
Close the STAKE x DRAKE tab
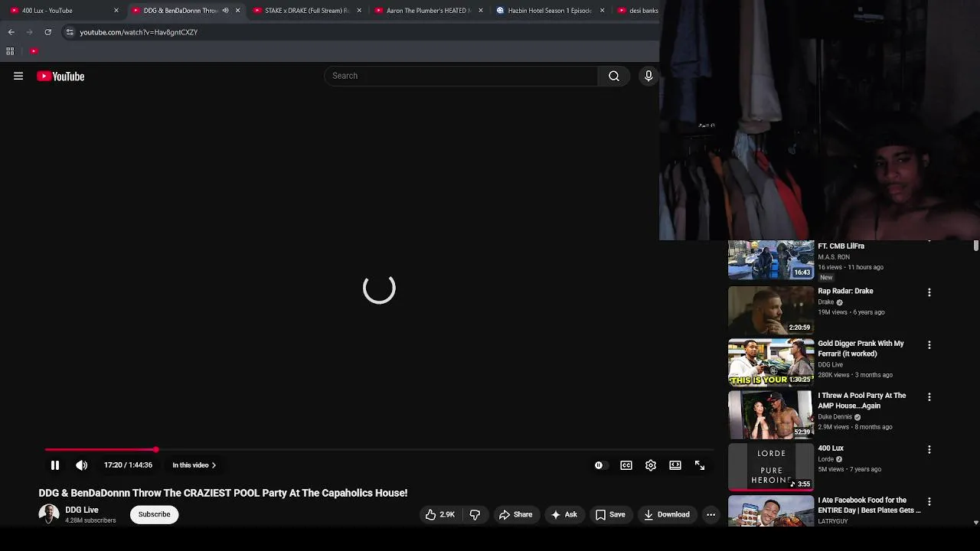[359, 11]
